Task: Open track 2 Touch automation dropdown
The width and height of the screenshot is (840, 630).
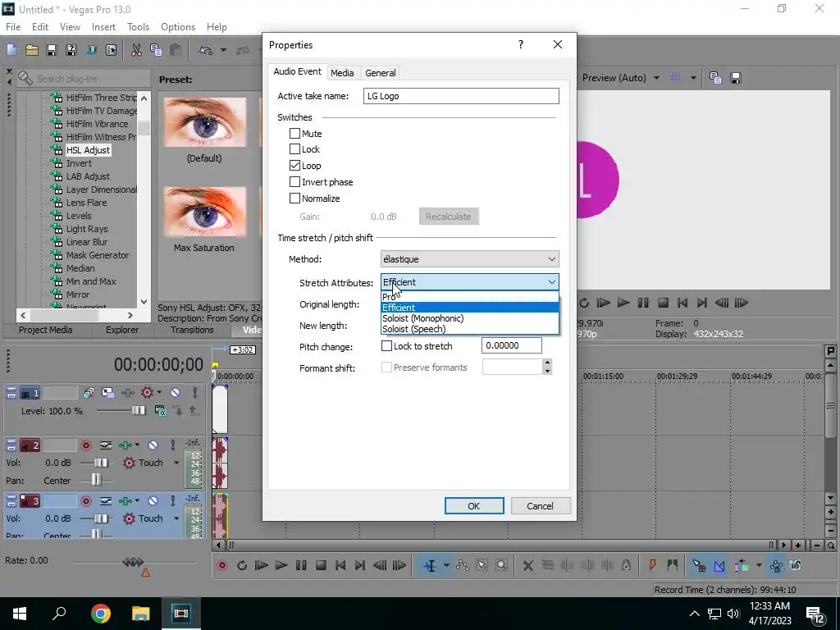Action: pyautogui.click(x=176, y=463)
